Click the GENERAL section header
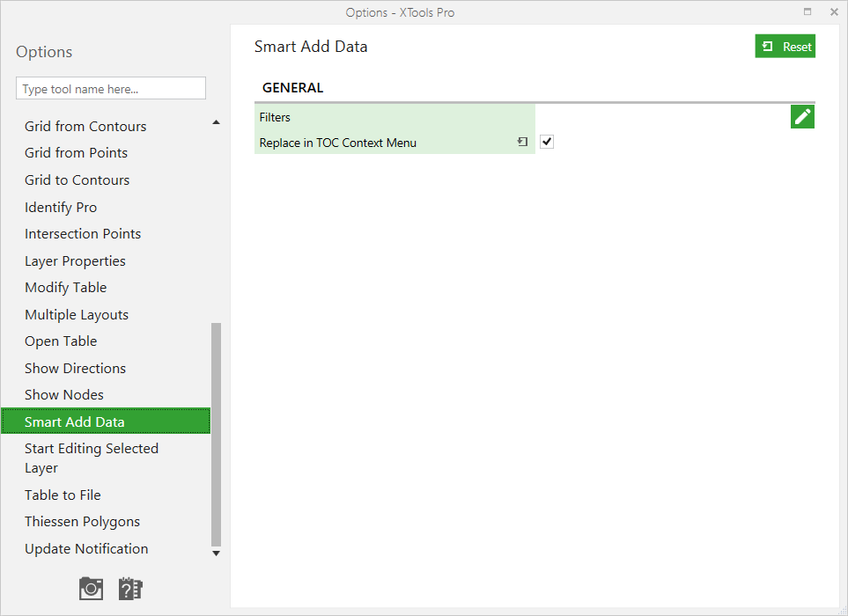The height and width of the screenshot is (616, 848). point(292,87)
